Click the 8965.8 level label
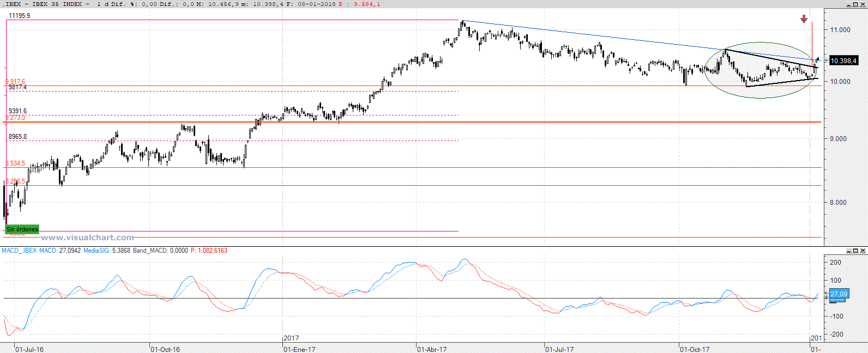 [17, 137]
